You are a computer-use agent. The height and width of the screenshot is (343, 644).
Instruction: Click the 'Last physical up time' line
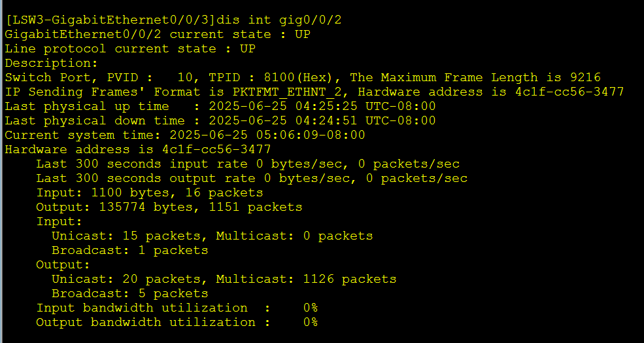point(220,107)
